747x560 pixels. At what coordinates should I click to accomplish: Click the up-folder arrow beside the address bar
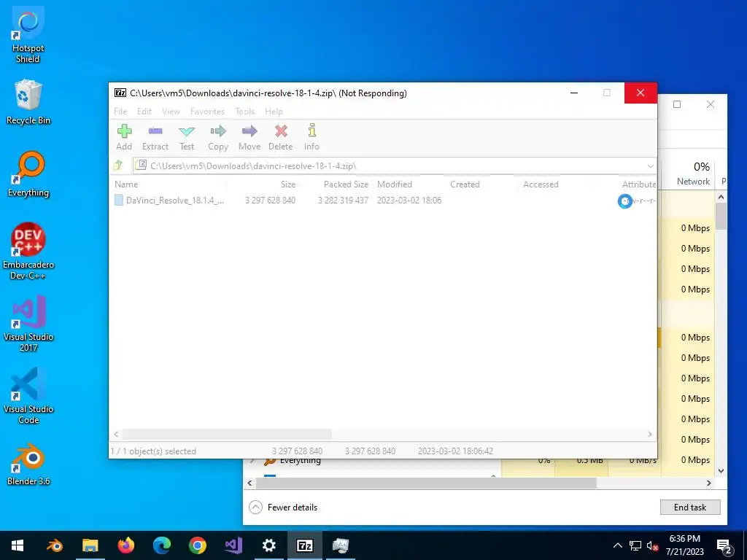[118, 166]
